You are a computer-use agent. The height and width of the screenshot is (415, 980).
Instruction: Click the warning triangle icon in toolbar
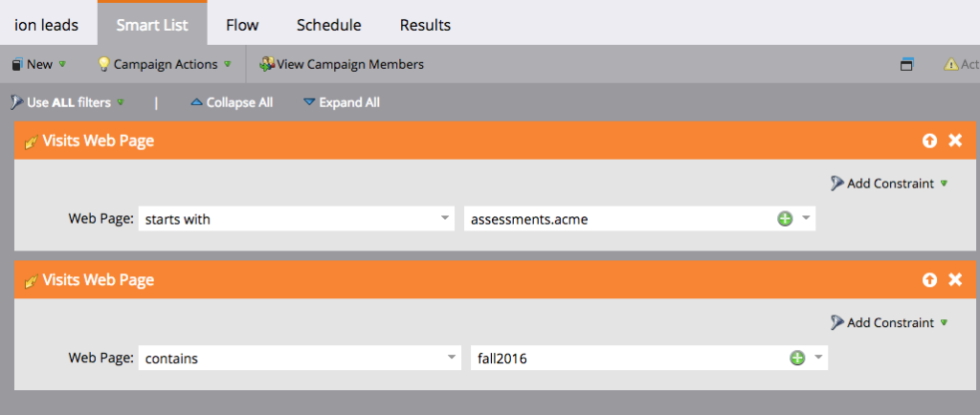tap(950, 64)
